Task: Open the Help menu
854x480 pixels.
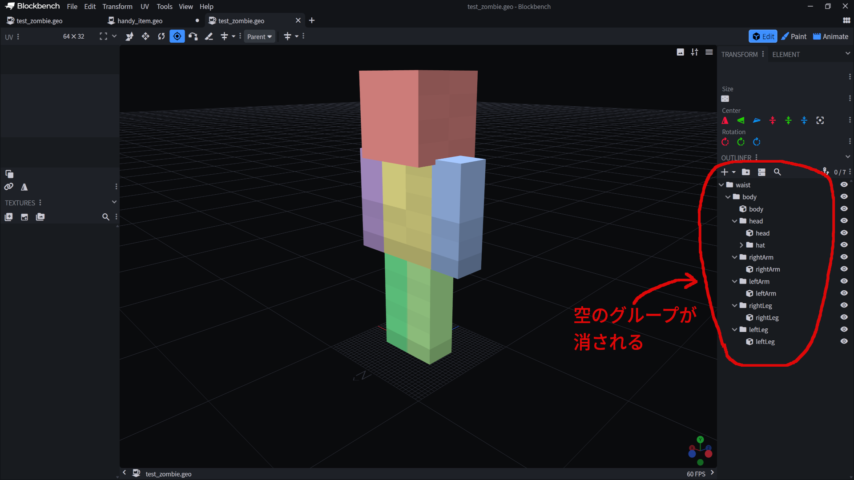Action: point(206,7)
